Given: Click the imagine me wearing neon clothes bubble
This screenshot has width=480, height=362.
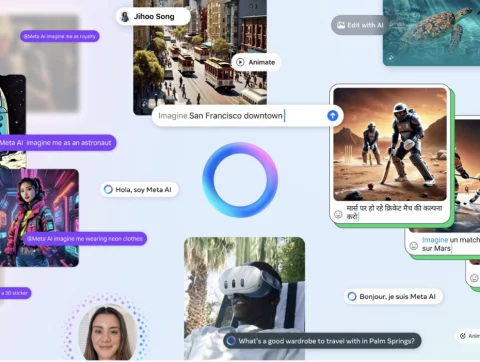Looking at the screenshot, I should (x=85, y=239).
